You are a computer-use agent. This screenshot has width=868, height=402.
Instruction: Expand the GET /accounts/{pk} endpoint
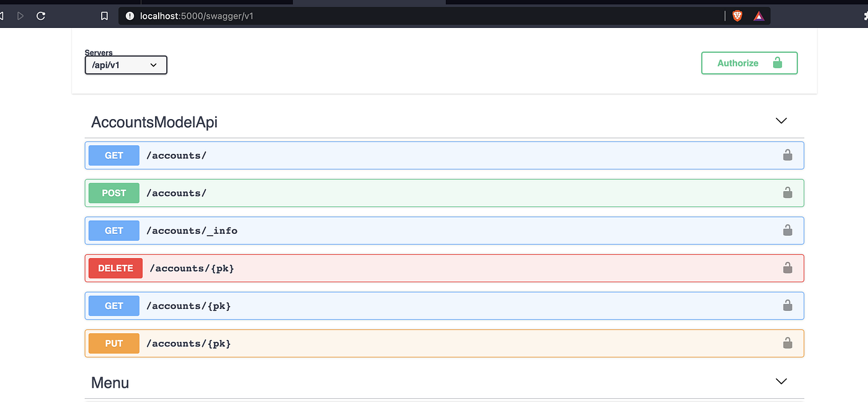[x=445, y=305]
